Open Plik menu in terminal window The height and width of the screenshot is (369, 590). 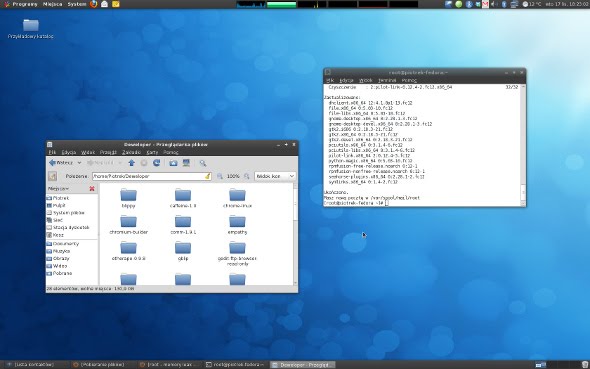point(330,80)
